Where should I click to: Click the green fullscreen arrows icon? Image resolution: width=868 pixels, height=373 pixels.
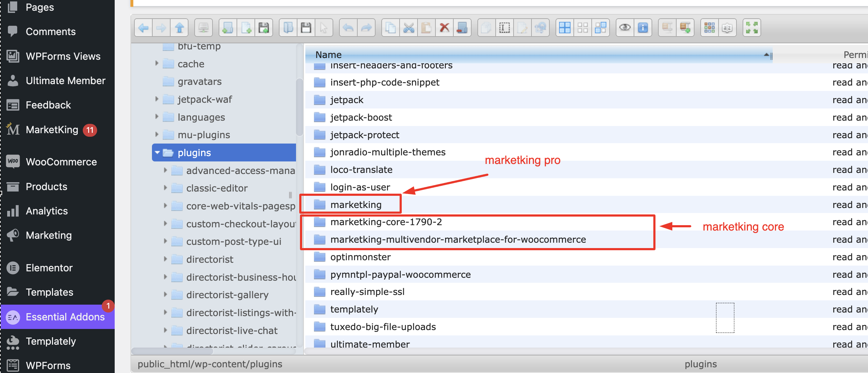[x=752, y=28]
